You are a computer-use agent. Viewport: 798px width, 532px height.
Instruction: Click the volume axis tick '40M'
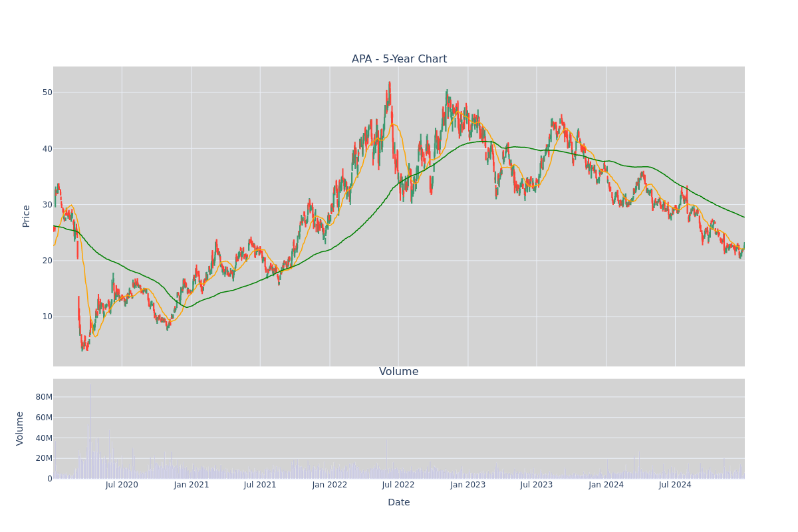(44, 438)
